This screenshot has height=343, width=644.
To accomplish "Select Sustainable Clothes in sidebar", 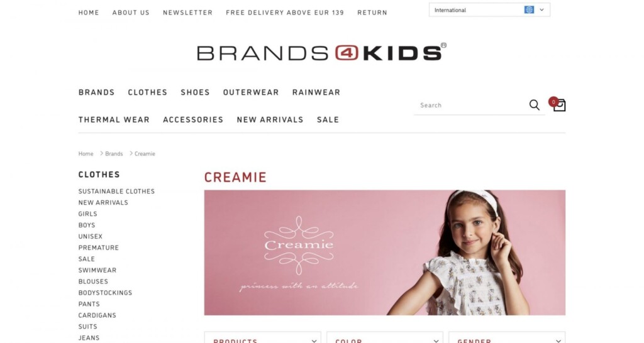I will (116, 191).
